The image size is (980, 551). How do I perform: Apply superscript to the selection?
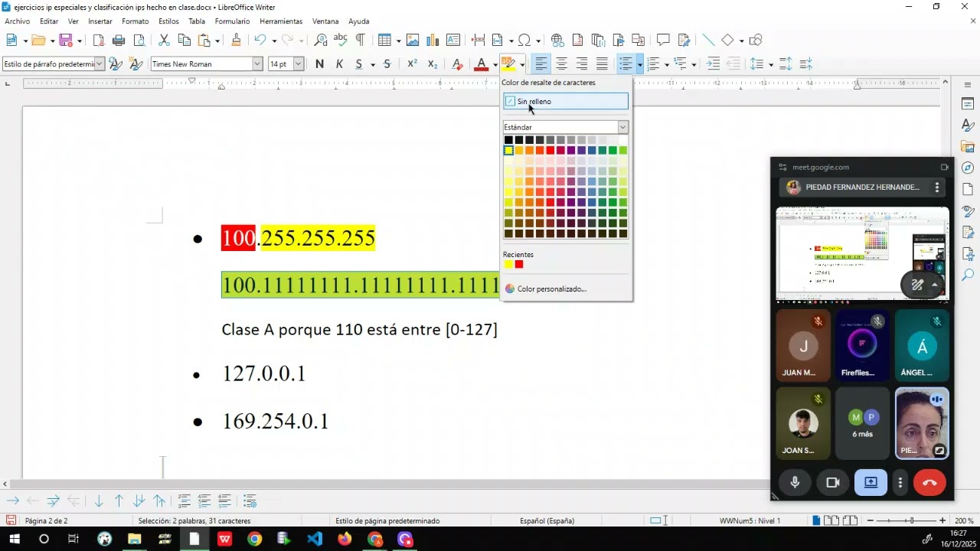[412, 64]
